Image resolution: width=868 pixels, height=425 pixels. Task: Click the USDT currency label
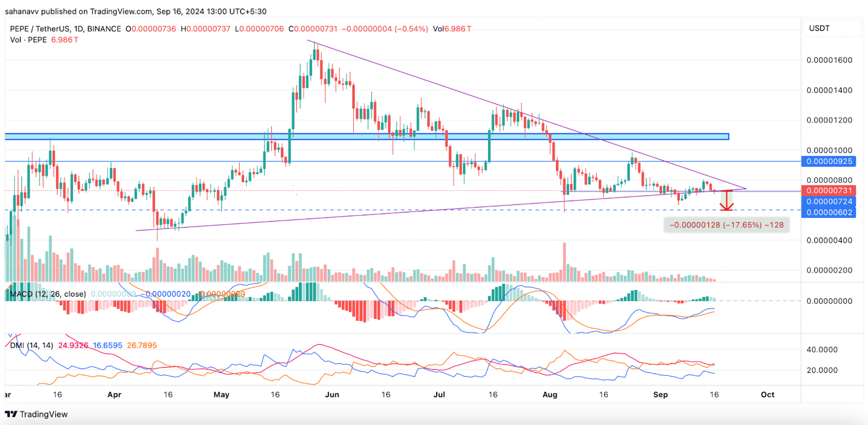coord(819,28)
